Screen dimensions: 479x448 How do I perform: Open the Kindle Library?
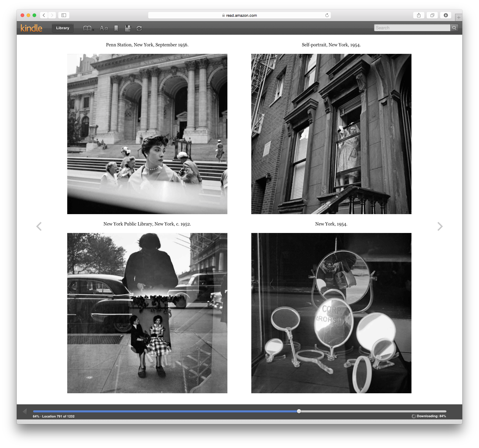click(62, 28)
